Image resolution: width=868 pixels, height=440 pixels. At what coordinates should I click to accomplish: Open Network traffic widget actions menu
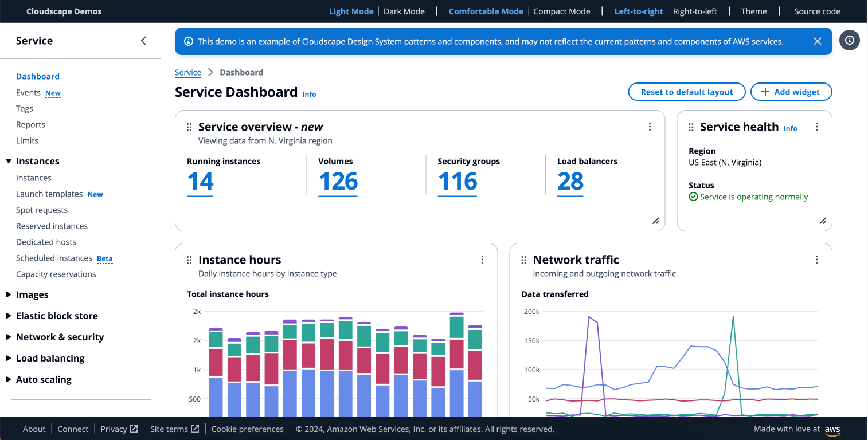pyautogui.click(x=817, y=260)
